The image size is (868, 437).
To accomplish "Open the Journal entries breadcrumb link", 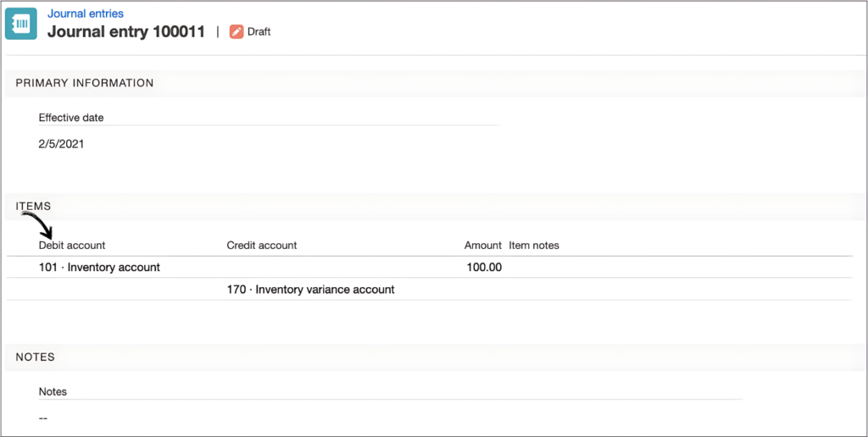I will [x=86, y=14].
